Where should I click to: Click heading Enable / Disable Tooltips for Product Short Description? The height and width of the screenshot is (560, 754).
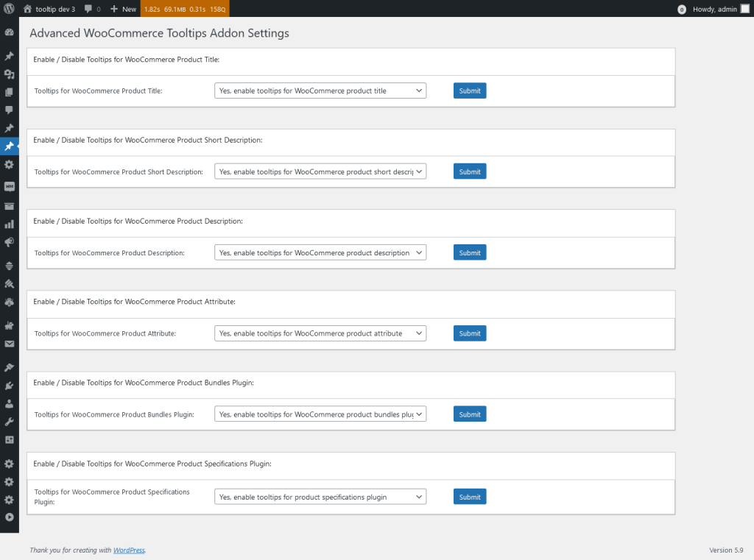(x=147, y=141)
